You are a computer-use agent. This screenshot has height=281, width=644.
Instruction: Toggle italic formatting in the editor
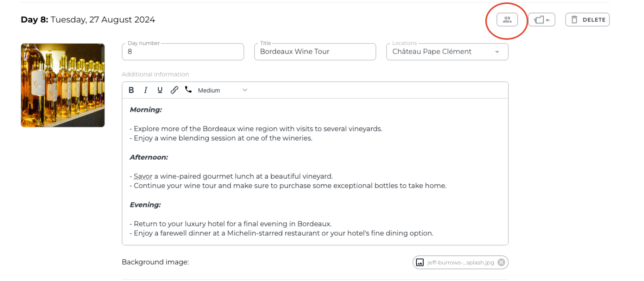[x=146, y=90]
